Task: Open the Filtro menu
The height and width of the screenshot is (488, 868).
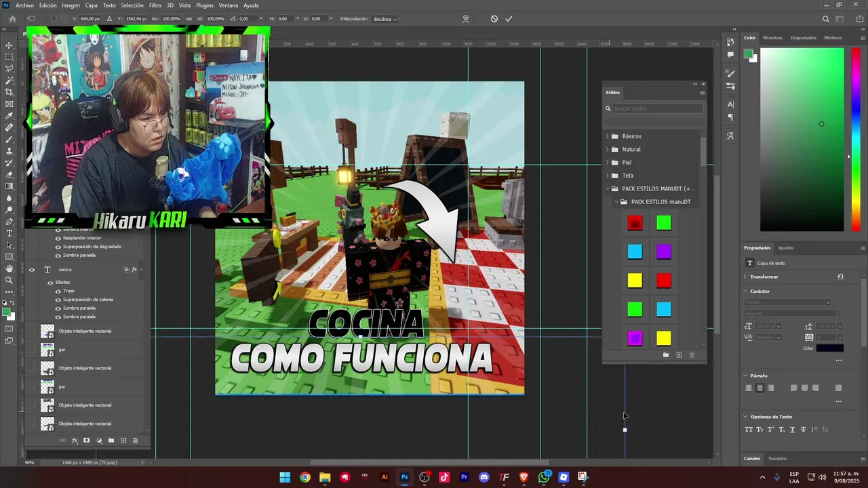Action: [155, 5]
